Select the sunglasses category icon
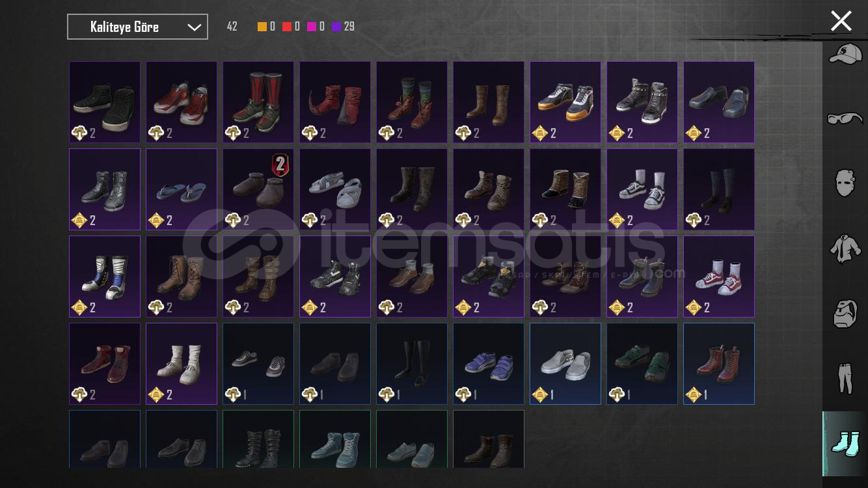868x488 pixels. coord(845,118)
